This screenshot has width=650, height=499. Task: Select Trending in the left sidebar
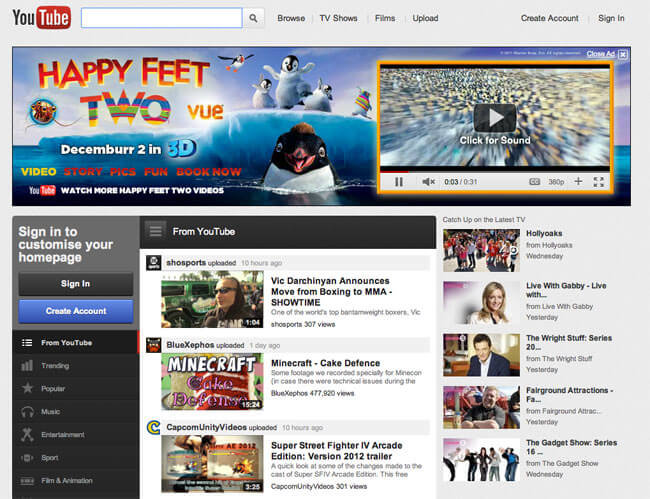[x=57, y=365]
